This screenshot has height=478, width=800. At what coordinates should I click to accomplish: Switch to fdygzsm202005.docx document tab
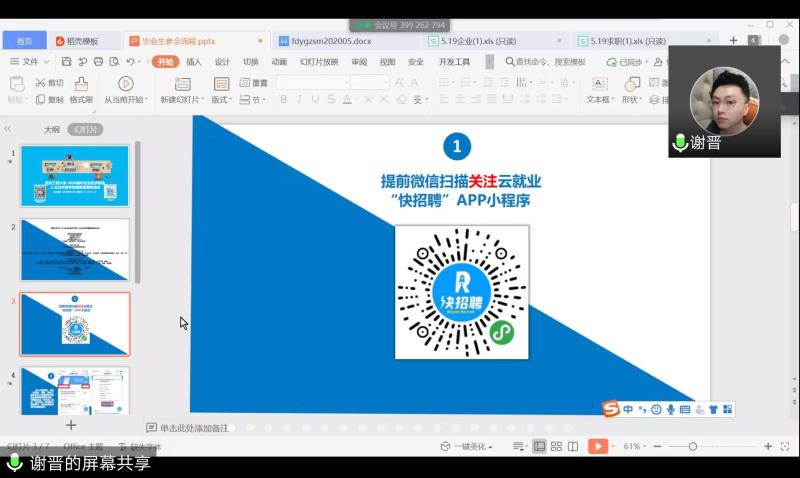pyautogui.click(x=332, y=41)
